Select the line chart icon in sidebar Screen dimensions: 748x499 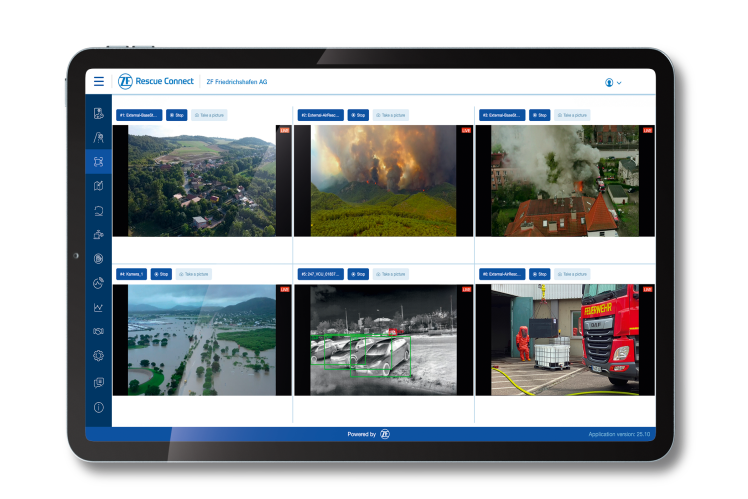coord(98,307)
